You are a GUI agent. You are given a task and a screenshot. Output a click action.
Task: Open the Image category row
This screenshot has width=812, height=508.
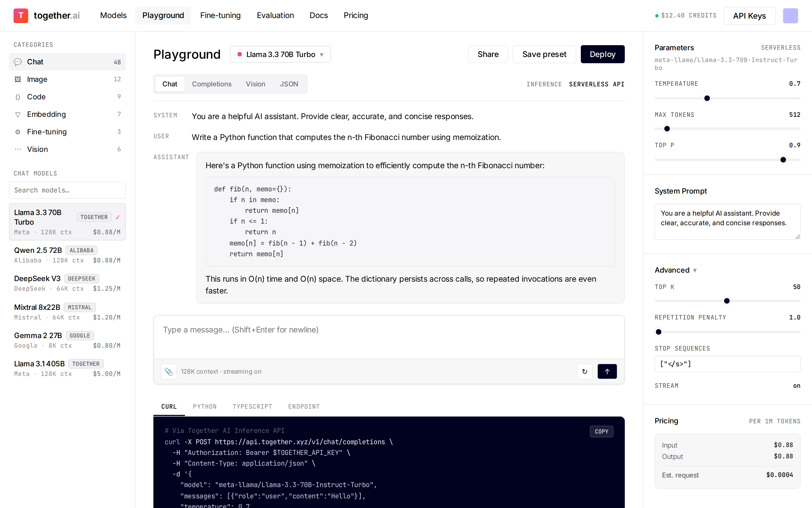pyautogui.click(x=67, y=79)
